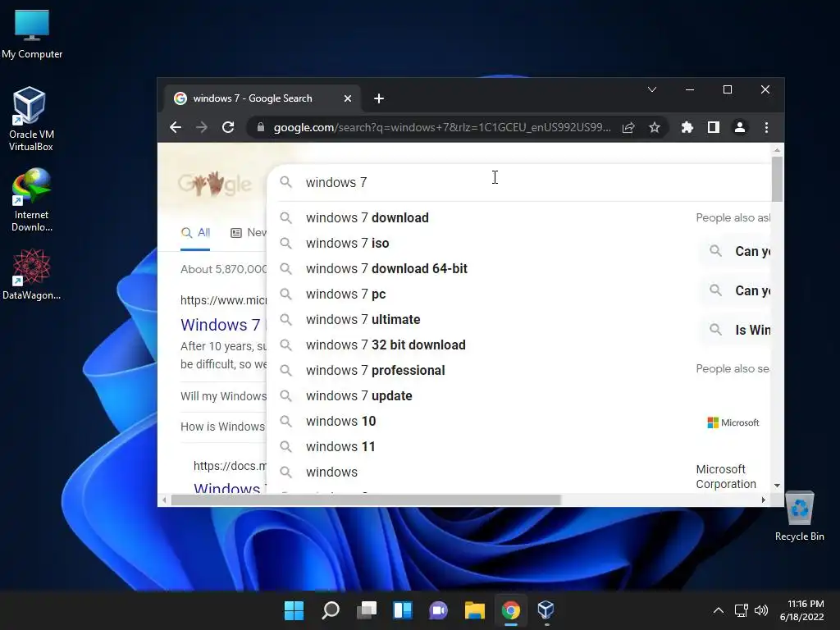Open taskbar Search

tap(330, 610)
